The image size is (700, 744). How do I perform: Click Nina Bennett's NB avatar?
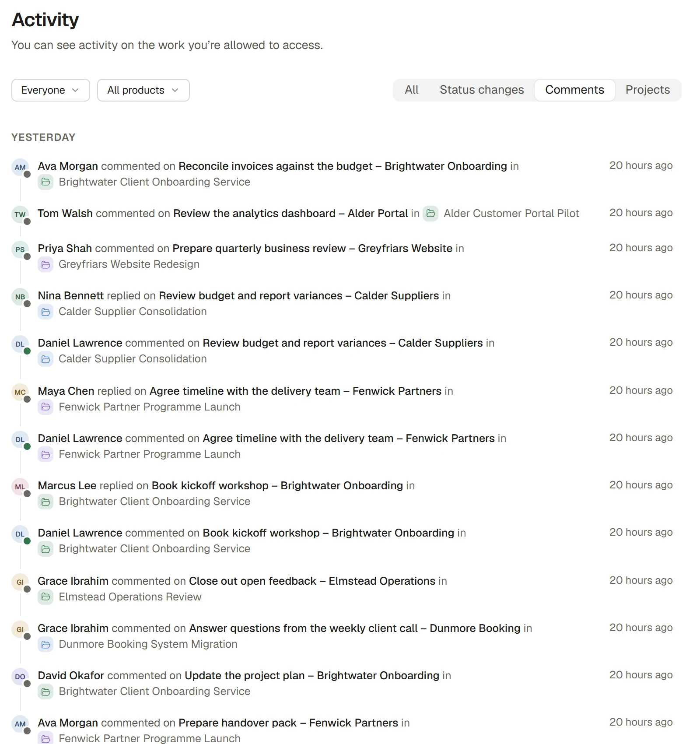(x=20, y=297)
